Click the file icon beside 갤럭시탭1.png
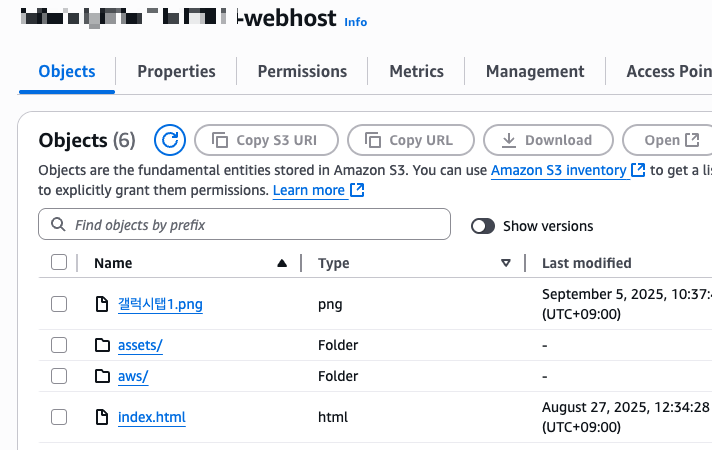The width and height of the screenshot is (712, 450). pos(102,304)
